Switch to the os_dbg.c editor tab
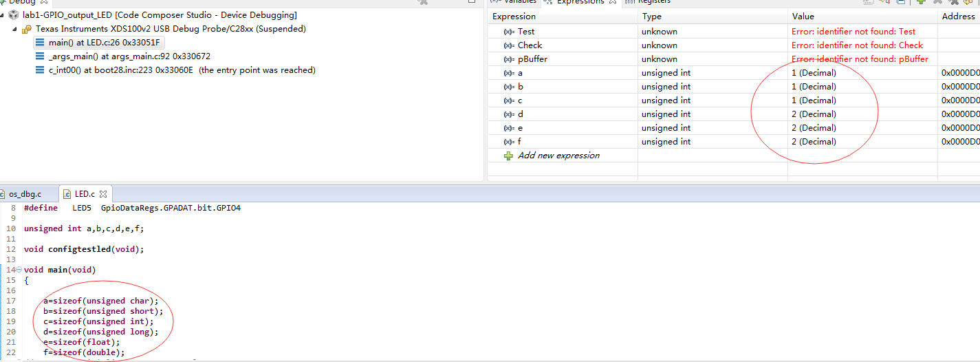This screenshot has width=980, height=362. pos(25,194)
